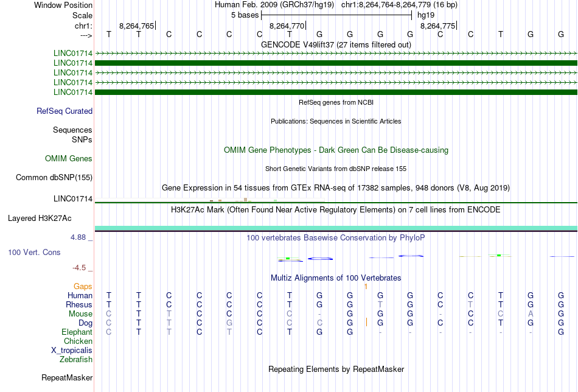Viewport: 578px width, 392px height.
Task: Select the Dog alignment row label
Action: pos(85,323)
